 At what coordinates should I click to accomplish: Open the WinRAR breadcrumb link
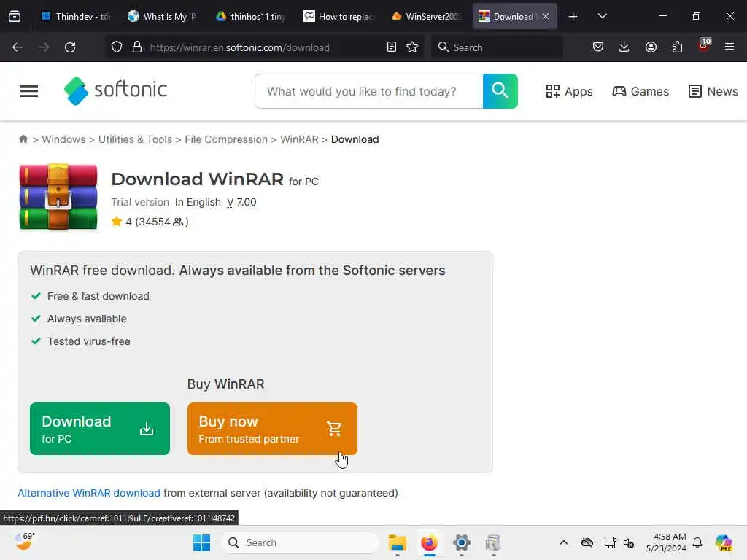click(299, 139)
